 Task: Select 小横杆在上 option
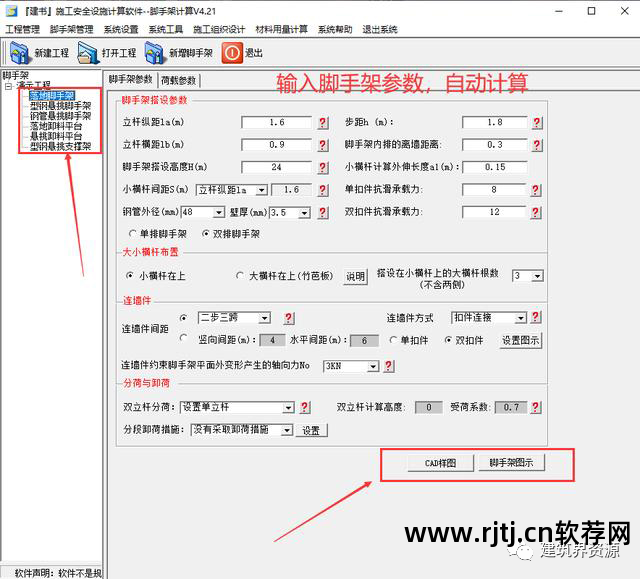coord(129,276)
